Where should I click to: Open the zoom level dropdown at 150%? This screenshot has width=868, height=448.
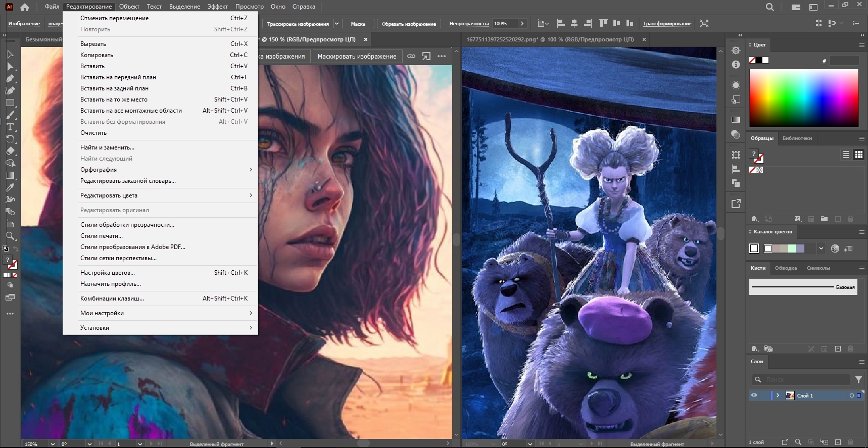pyautogui.click(x=52, y=444)
